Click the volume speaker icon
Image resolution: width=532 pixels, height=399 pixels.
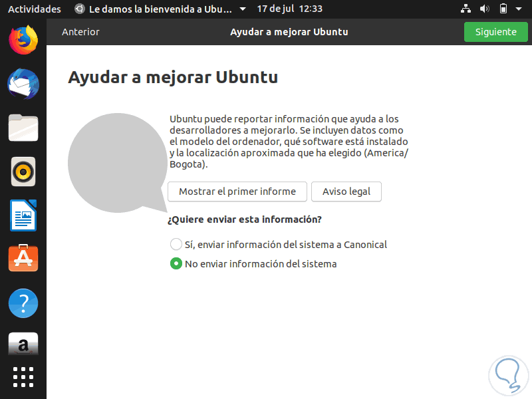click(484, 9)
